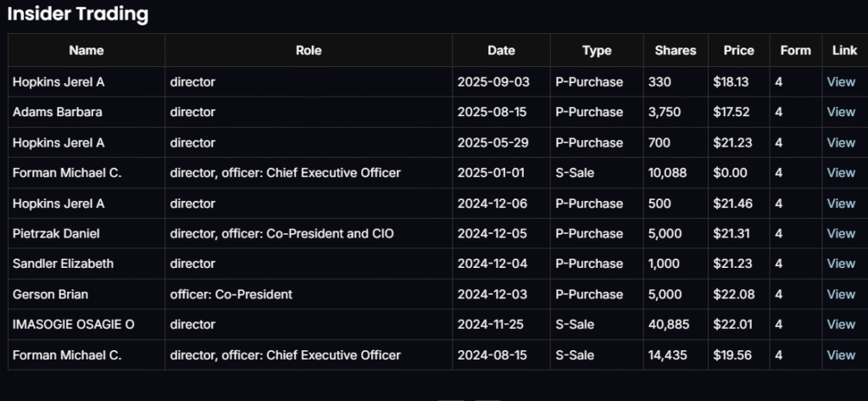Open View link for IMASOGIE OSAGIE O's sale
Viewport: 868px width, 401px height.
[x=841, y=325]
